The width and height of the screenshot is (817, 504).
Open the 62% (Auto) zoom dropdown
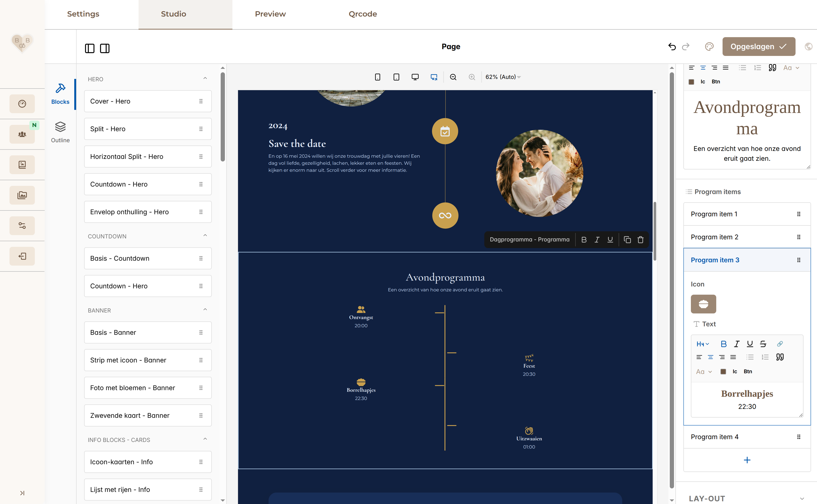pyautogui.click(x=503, y=77)
